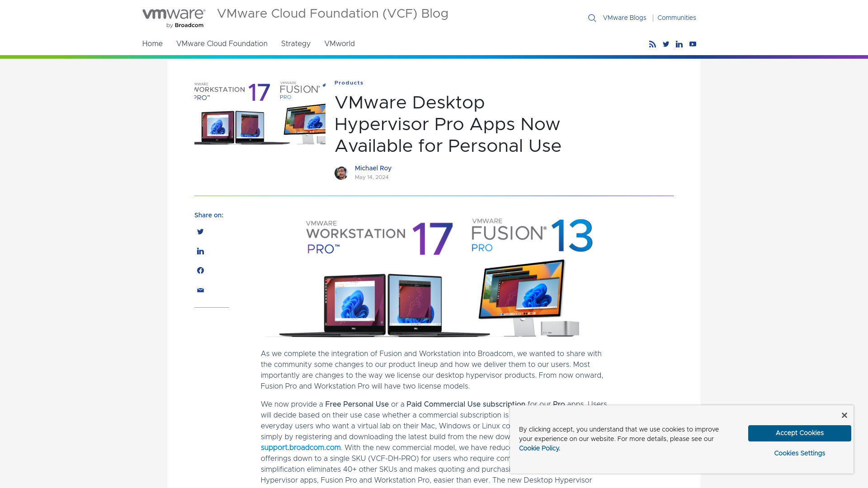The width and height of the screenshot is (868, 488).
Task: Expand the VMware Cloud Foundation menu
Action: 221,44
